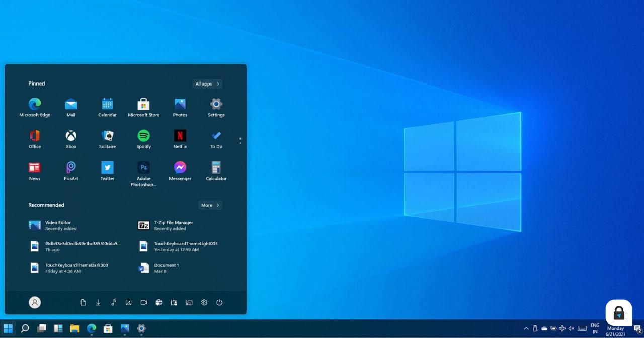644x338 pixels.
Task: Click the airplane mode tray icon
Action: [562, 328]
